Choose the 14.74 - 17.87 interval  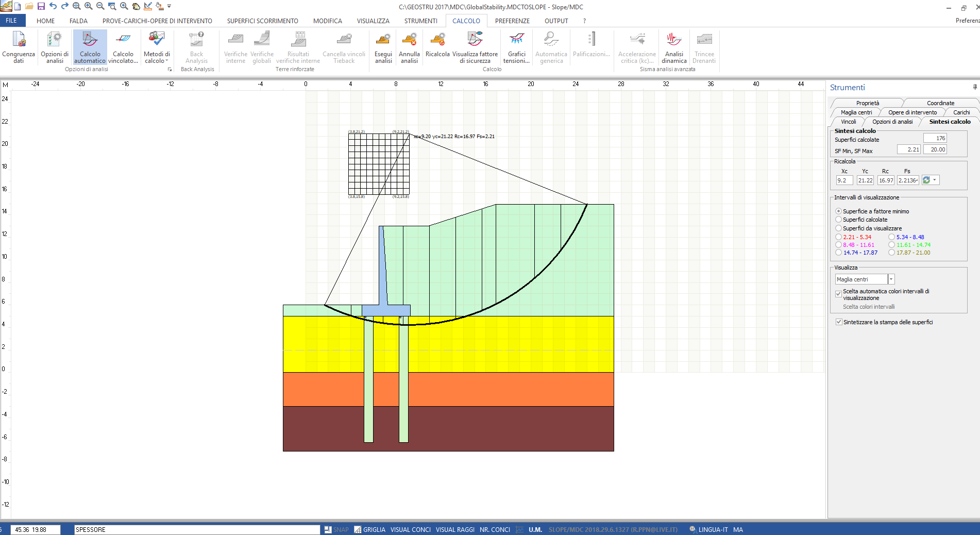pyautogui.click(x=856, y=253)
